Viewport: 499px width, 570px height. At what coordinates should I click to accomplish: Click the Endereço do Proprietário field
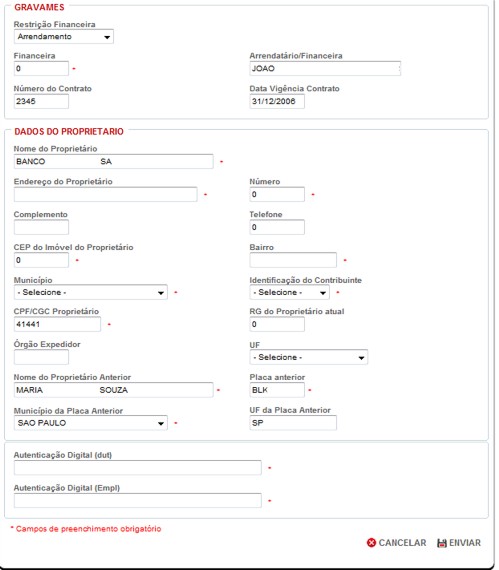click(105, 194)
